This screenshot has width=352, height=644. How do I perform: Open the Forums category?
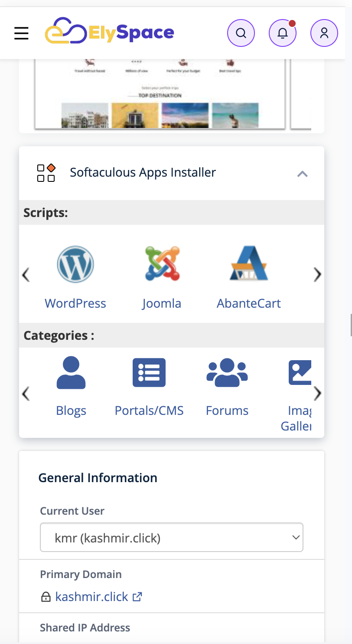click(227, 372)
